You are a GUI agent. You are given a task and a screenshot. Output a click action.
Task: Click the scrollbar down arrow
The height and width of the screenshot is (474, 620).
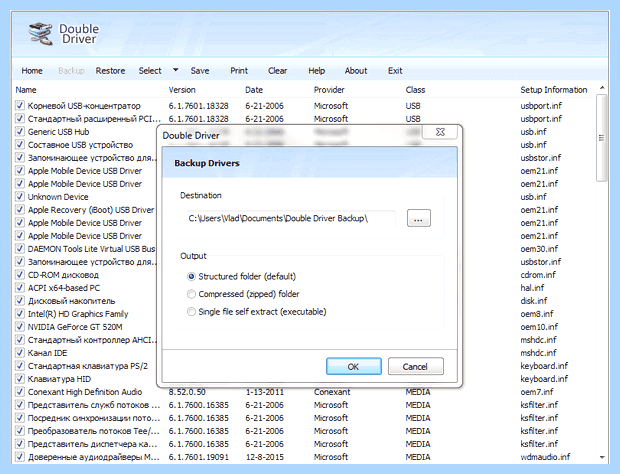click(602, 457)
